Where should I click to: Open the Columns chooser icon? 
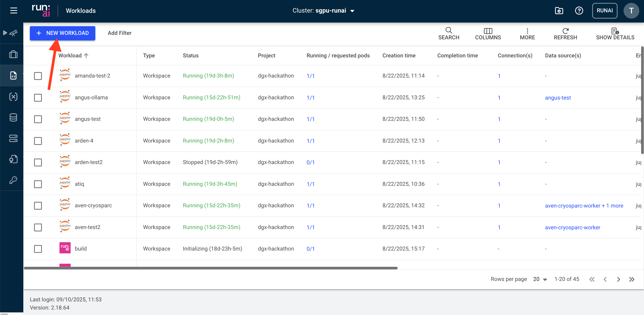pyautogui.click(x=488, y=31)
